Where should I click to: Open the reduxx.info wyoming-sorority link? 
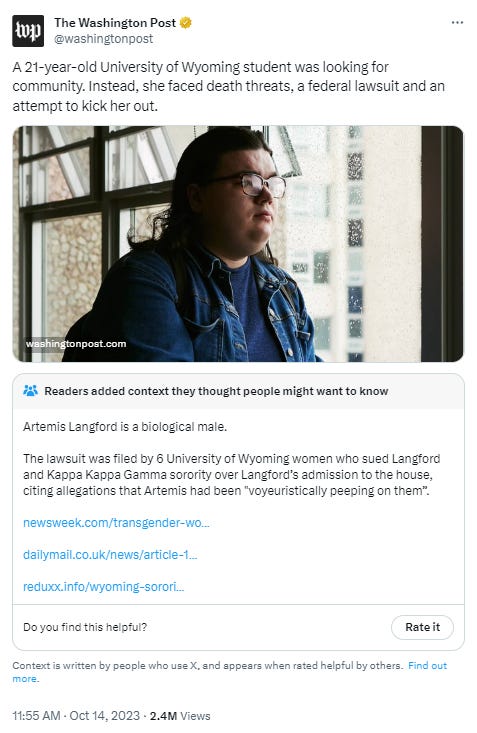click(x=104, y=586)
